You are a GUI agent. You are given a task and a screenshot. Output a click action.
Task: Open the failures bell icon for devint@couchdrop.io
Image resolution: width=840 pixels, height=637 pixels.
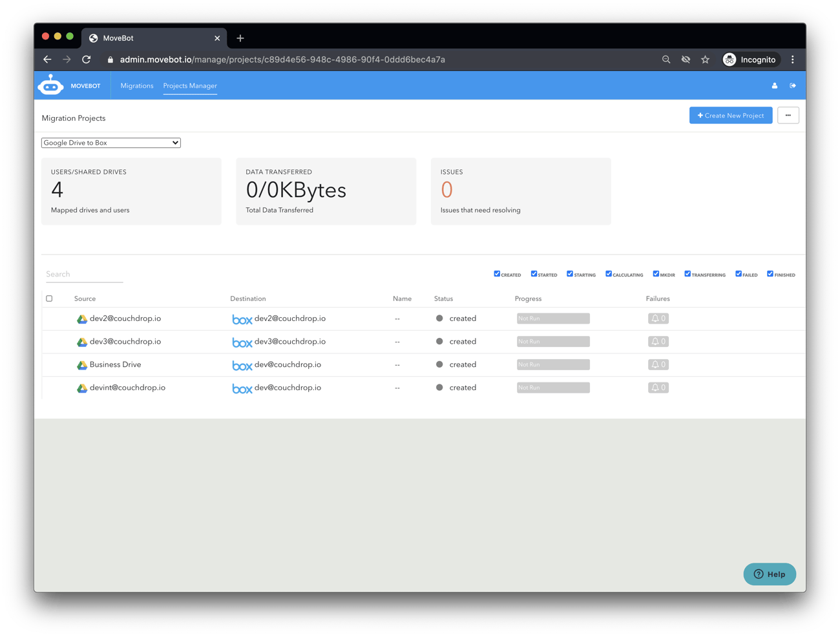[x=658, y=387]
